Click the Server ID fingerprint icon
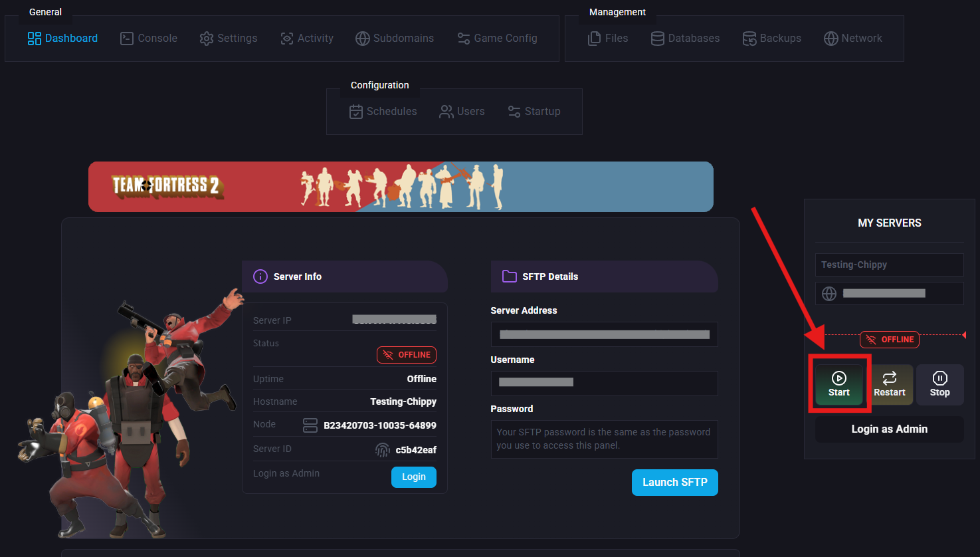This screenshot has height=557, width=980. (x=383, y=450)
